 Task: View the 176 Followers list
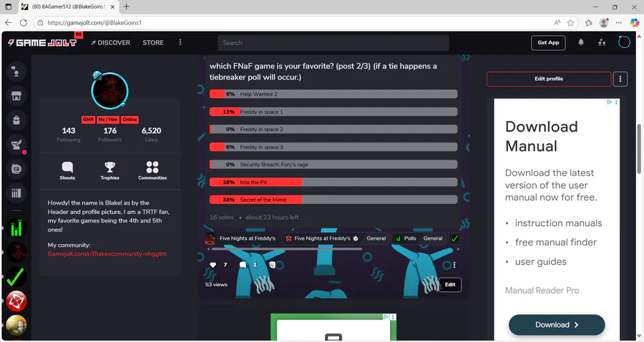[109, 135]
